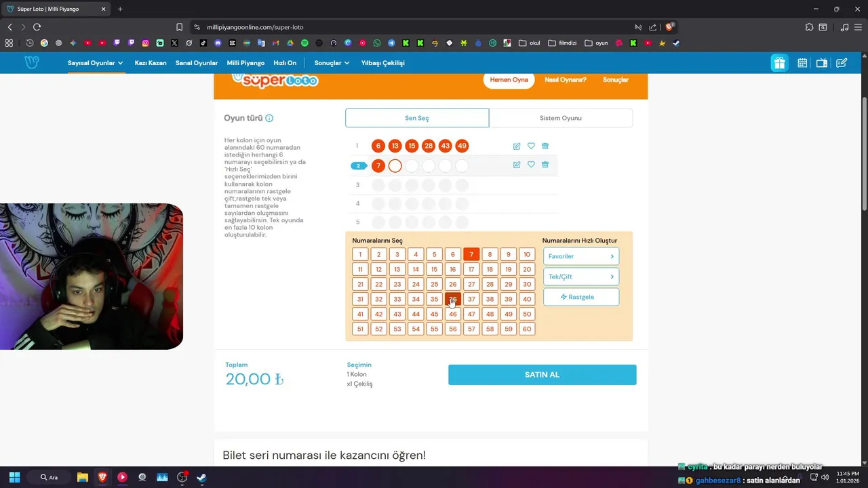Open the Yılbaşı Çekilişi menu item
This screenshot has height=488, width=868.
383,63
